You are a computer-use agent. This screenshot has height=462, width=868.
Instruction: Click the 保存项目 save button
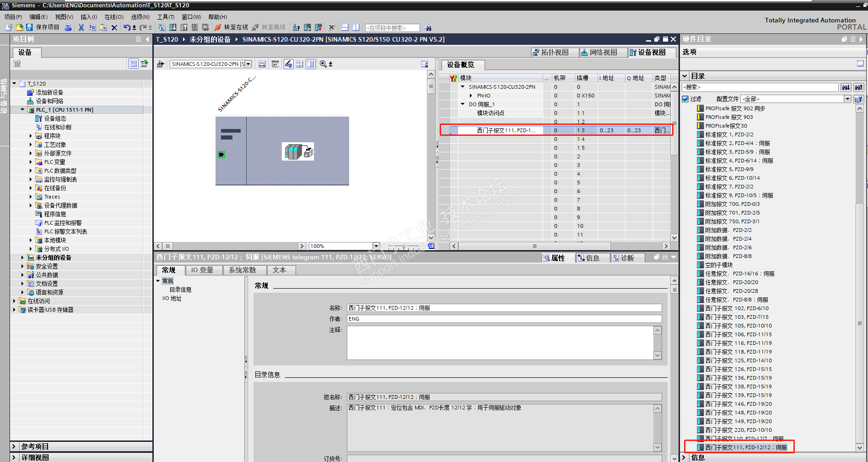[43, 27]
